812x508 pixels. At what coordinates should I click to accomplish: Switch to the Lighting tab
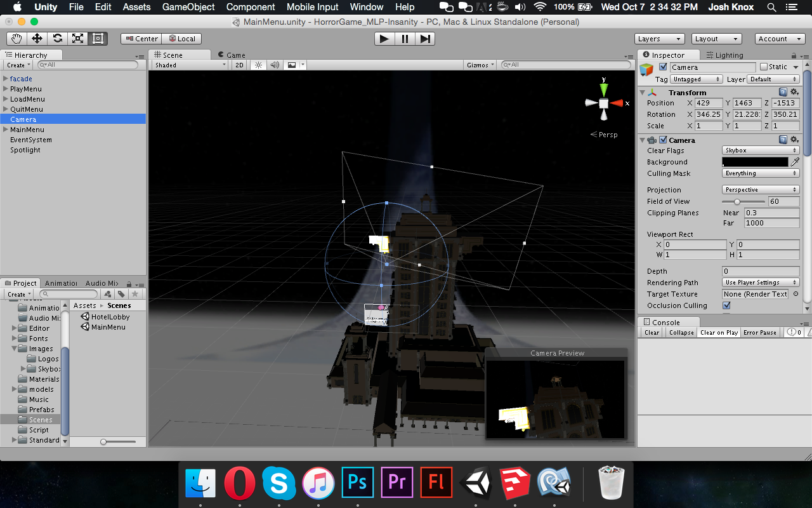(724, 55)
